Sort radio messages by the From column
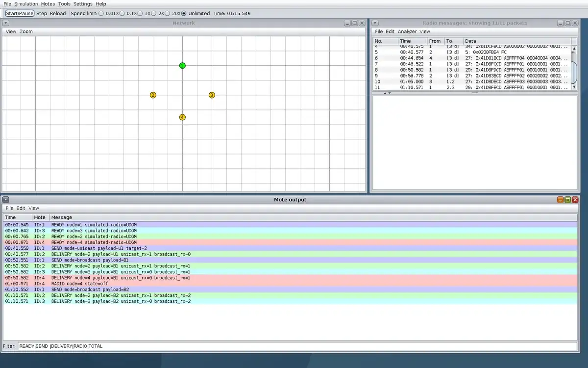Screen dimensions: 588x368 (x=436, y=41)
